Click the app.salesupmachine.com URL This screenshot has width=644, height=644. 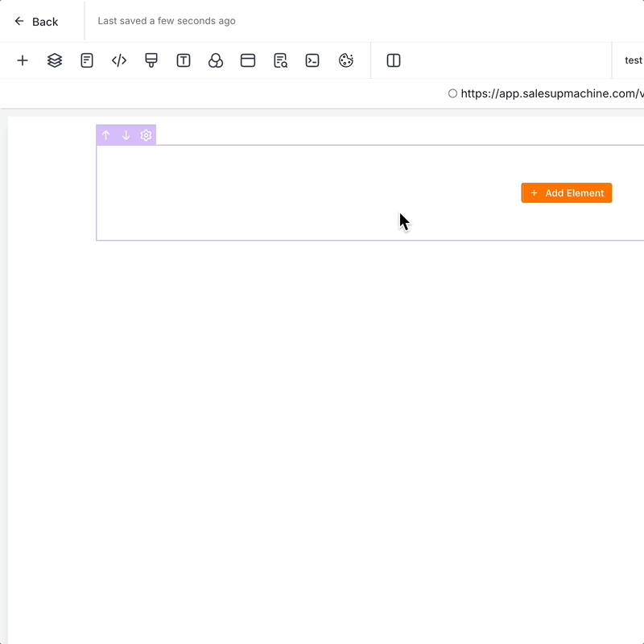point(552,93)
